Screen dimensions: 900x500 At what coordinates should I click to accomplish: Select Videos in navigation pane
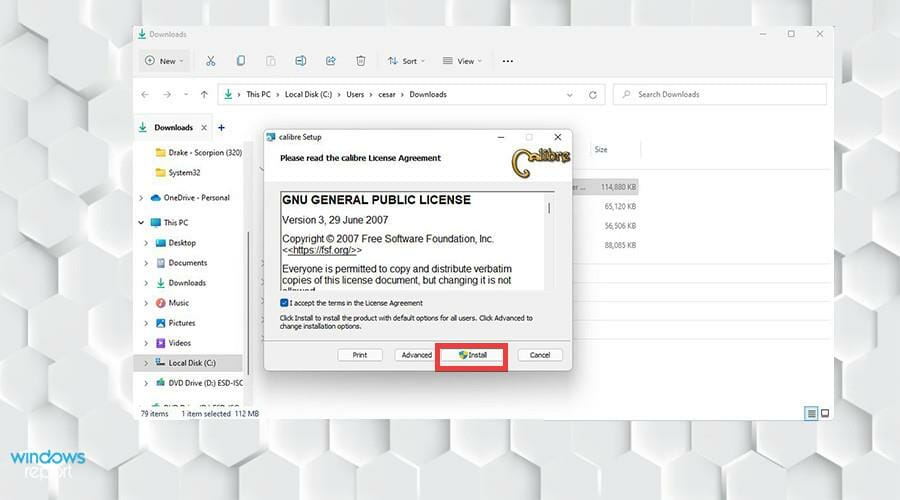tap(173, 343)
